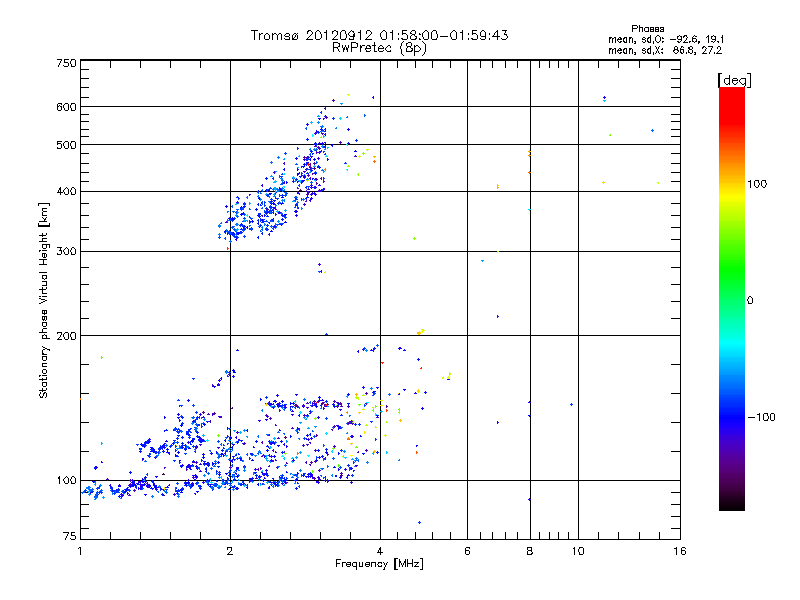Screen dimensions: 800x600
Task: Click the x-axis '16' tick label
Action: tap(680, 551)
